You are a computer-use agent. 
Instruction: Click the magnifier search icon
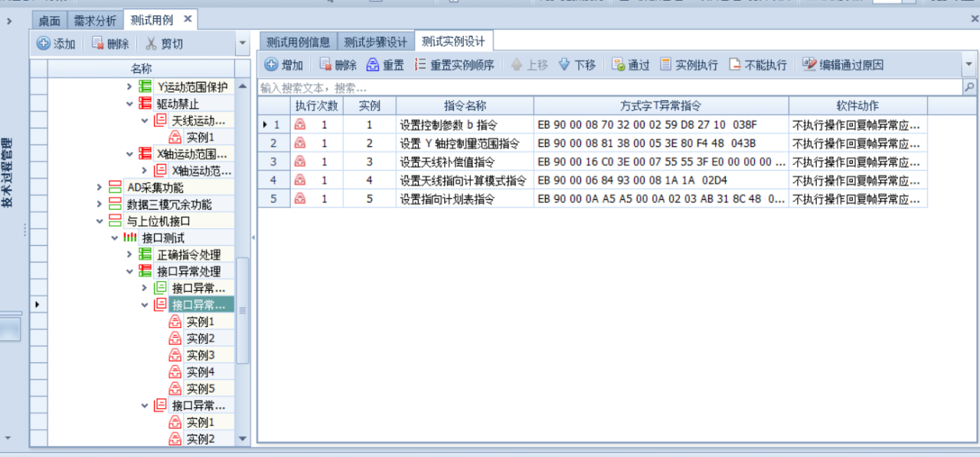(969, 87)
